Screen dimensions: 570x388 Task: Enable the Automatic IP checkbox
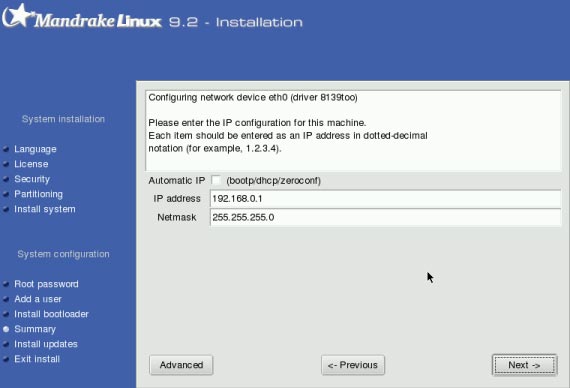tap(216, 180)
